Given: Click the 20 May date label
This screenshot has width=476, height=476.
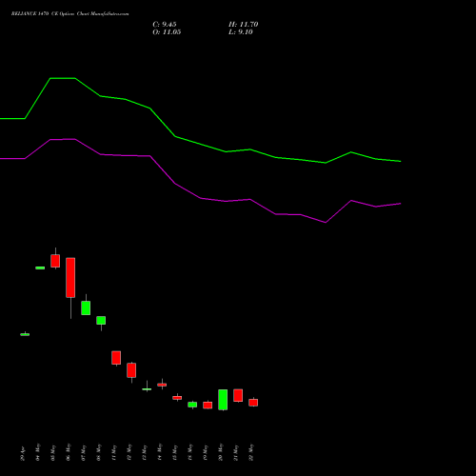Looking at the screenshot, I should (221, 452).
